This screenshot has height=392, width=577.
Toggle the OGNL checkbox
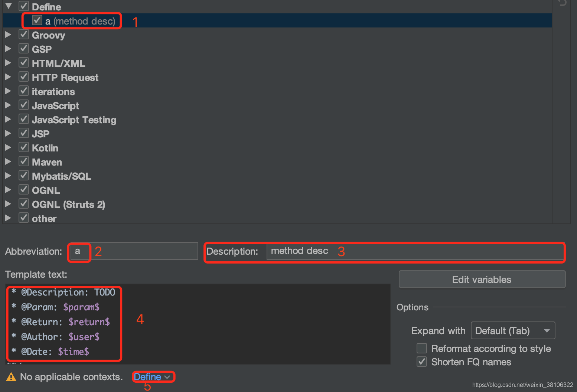(24, 190)
